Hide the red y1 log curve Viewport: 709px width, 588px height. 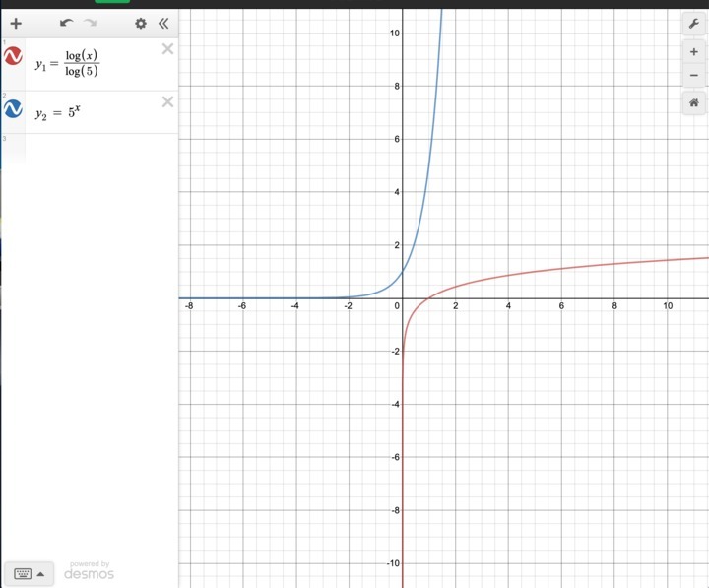tap(14, 60)
